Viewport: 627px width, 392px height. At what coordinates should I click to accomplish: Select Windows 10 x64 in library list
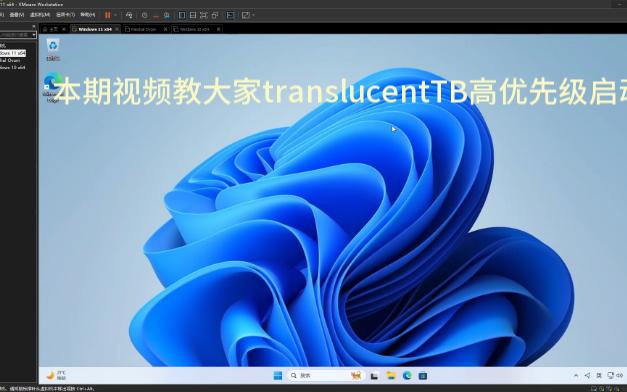pyautogui.click(x=13, y=67)
